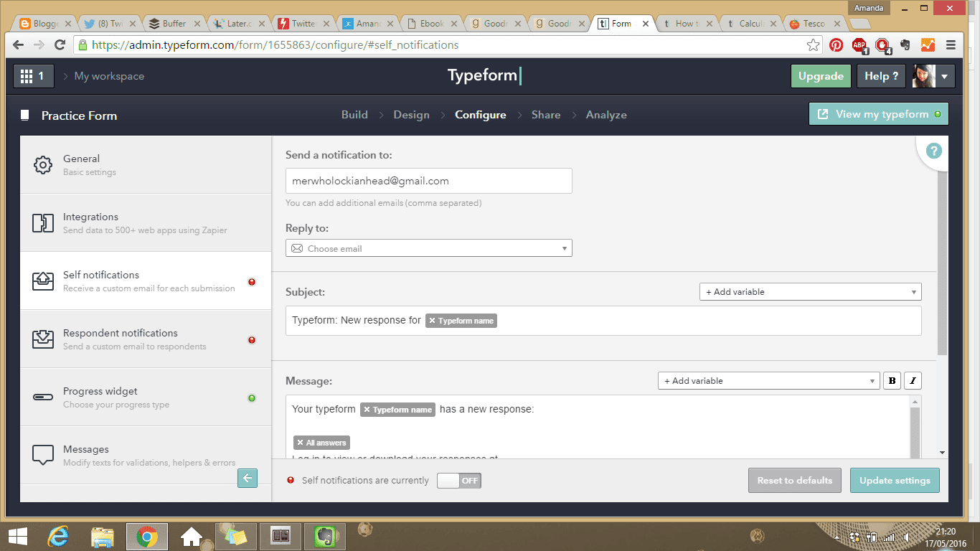Toggle Self notifications OFF switch

tap(459, 481)
